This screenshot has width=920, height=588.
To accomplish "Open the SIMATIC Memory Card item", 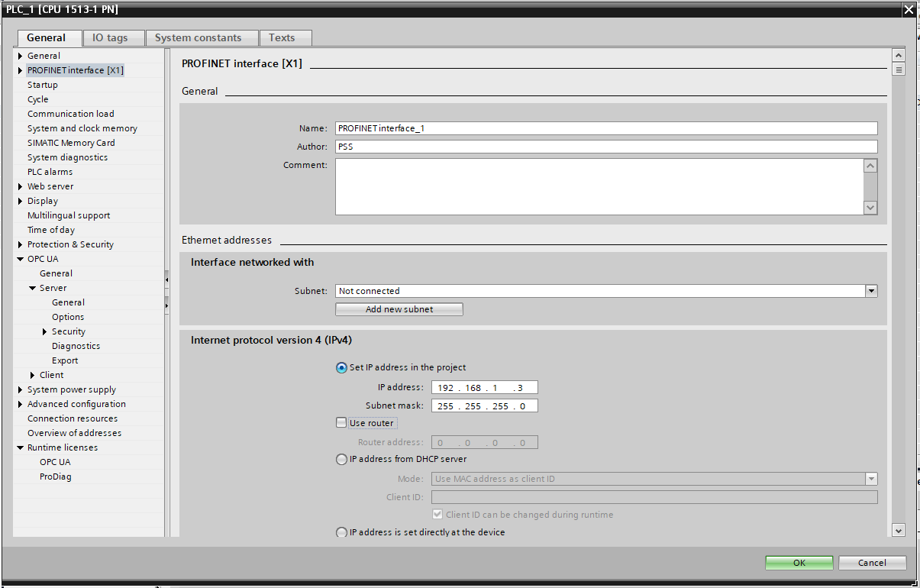I will [x=71, y=143].
